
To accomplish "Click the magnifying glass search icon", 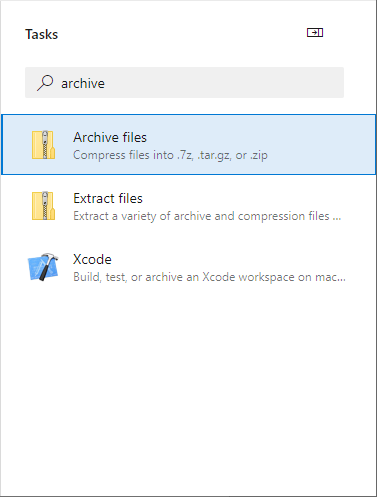I will (x=45, y=83).
